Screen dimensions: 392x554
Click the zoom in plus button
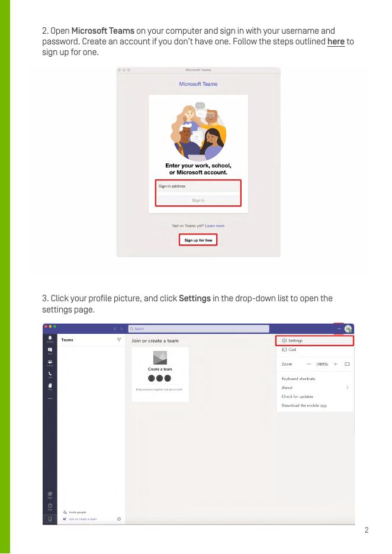(x=335, y=364)
